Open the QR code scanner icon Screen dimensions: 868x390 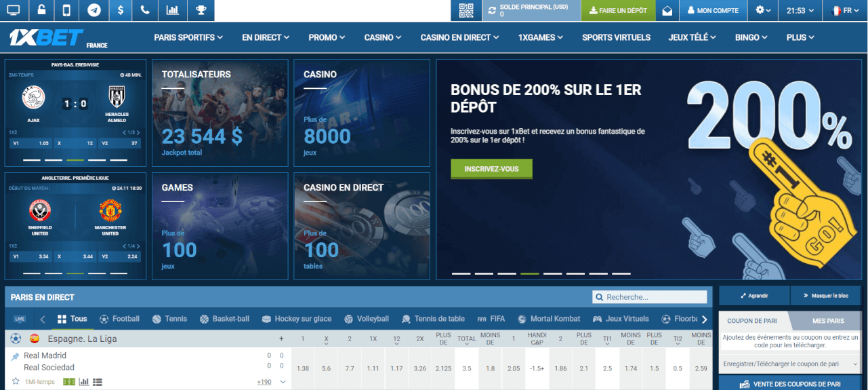(x=466, y=10)
